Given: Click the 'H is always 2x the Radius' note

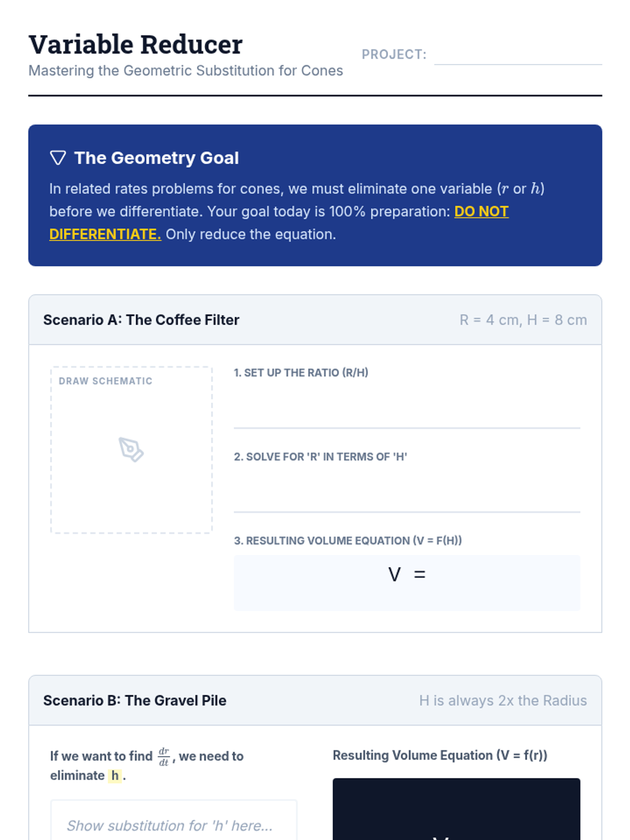Looking at the screenshot, I should point(503,700).
